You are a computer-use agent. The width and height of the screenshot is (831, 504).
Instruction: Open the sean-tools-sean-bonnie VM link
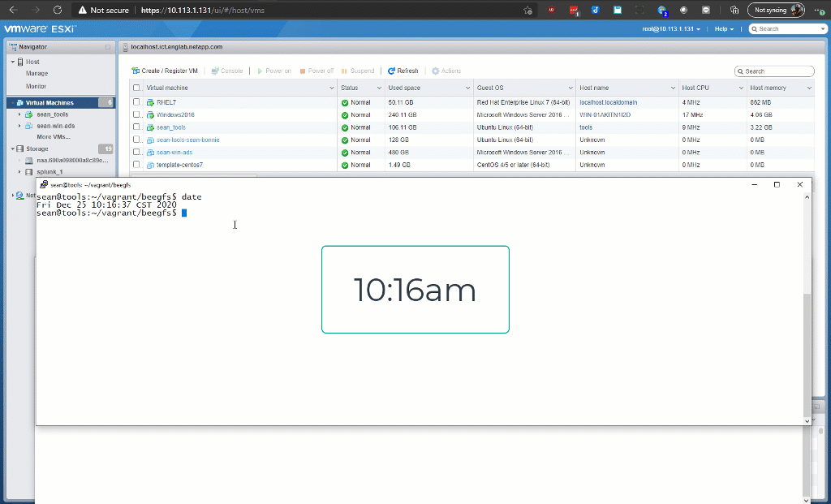pyautogui.click(x=187, y=140)
